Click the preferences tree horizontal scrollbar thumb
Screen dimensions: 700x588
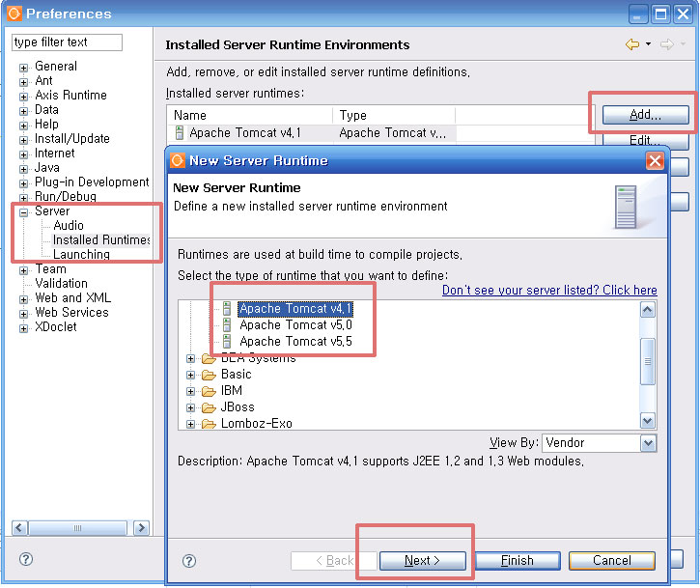coord(77,528)
